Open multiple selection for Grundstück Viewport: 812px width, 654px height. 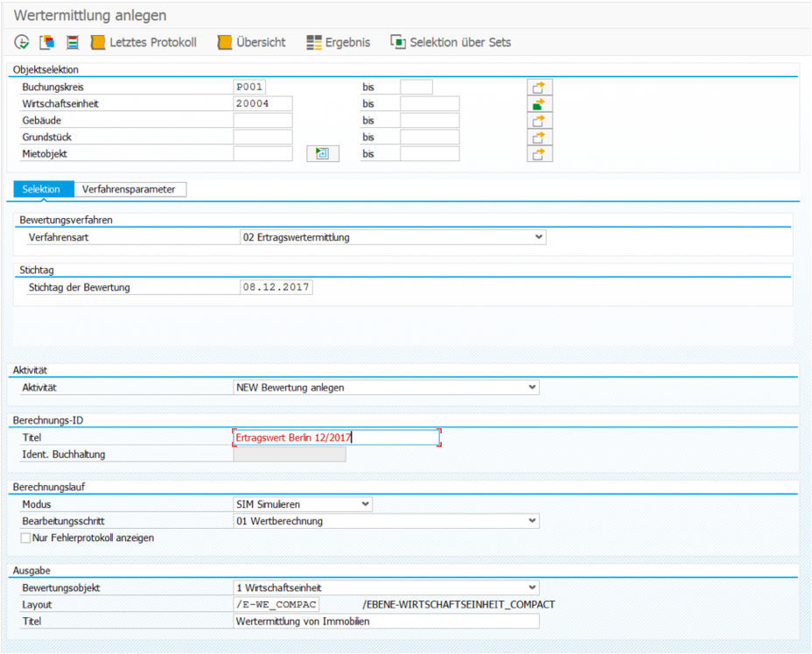(x=540, y=137)
